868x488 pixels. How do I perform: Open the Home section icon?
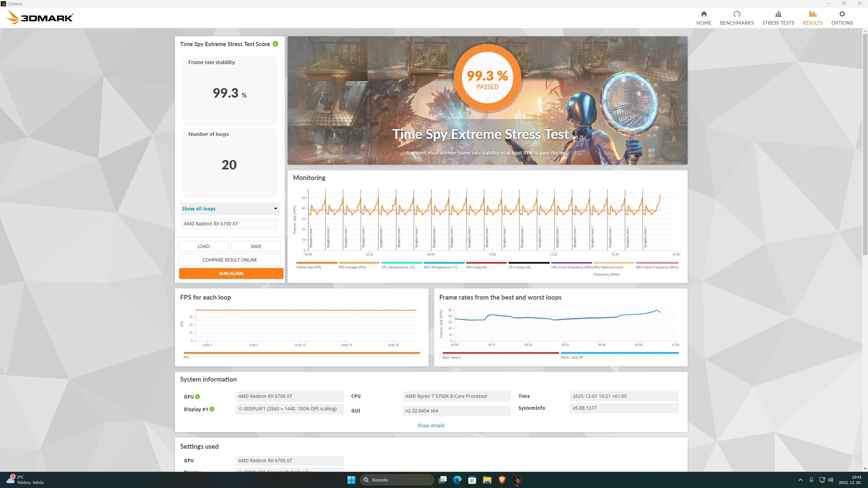(x=703, y=14)
